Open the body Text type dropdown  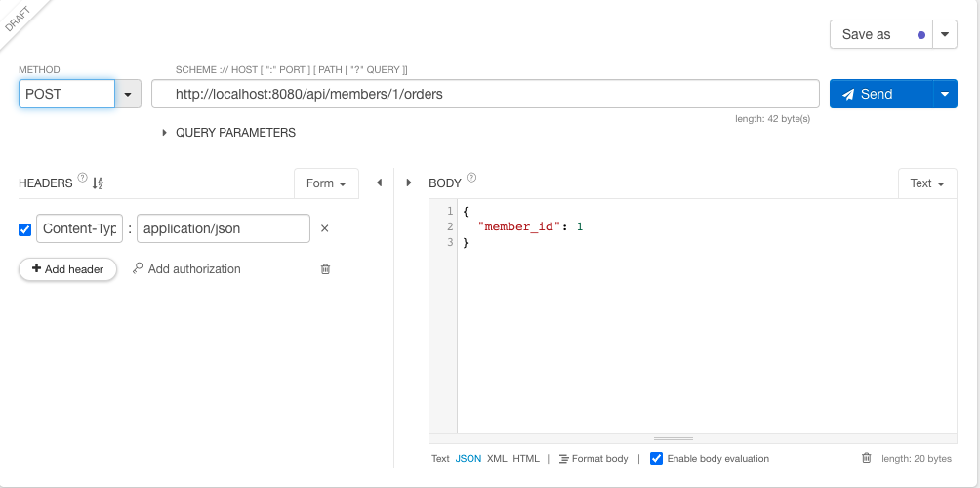pyautogui.click(x=927, y=183)
